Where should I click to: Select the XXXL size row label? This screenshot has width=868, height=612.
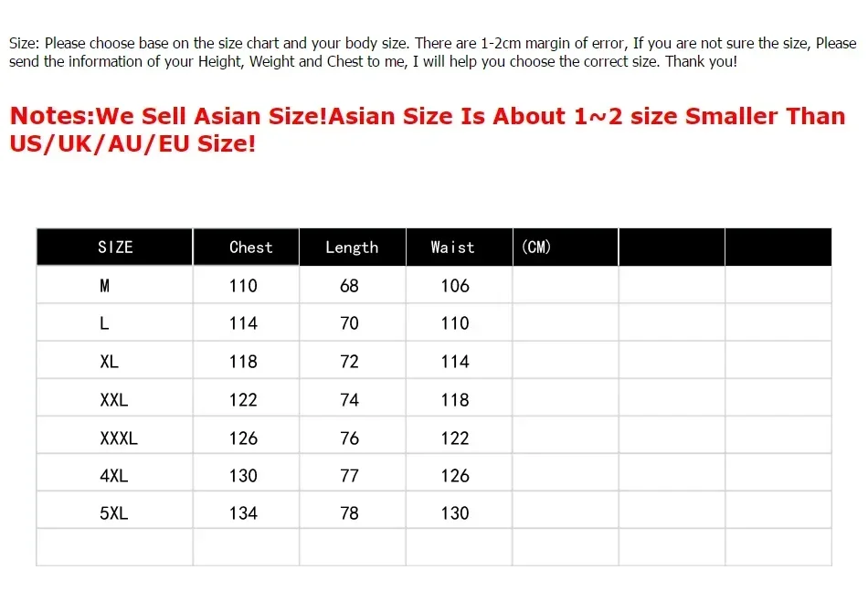point(119,438)
